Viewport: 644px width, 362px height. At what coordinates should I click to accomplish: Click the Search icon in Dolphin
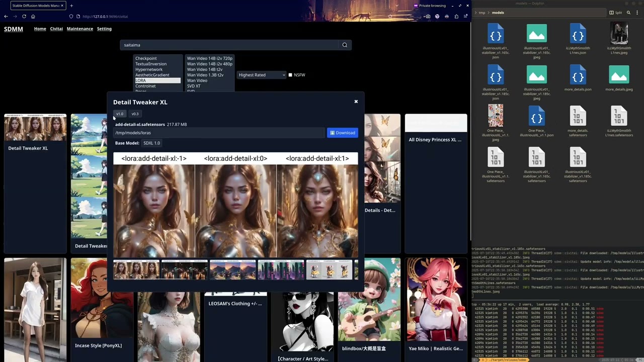pos(628,13)
